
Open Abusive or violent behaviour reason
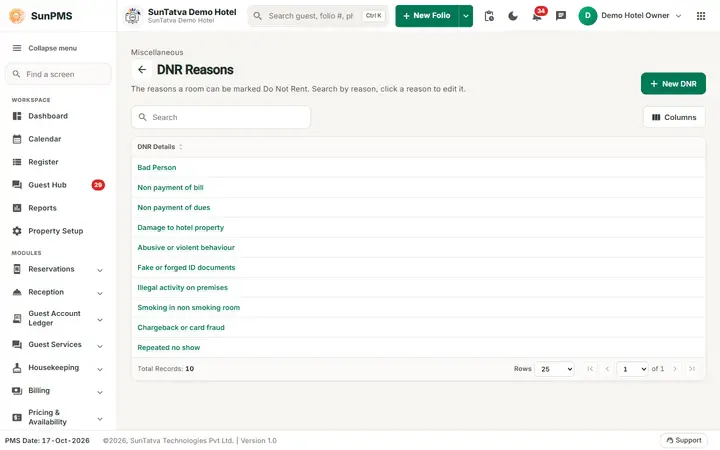click(x=186, y=248)
